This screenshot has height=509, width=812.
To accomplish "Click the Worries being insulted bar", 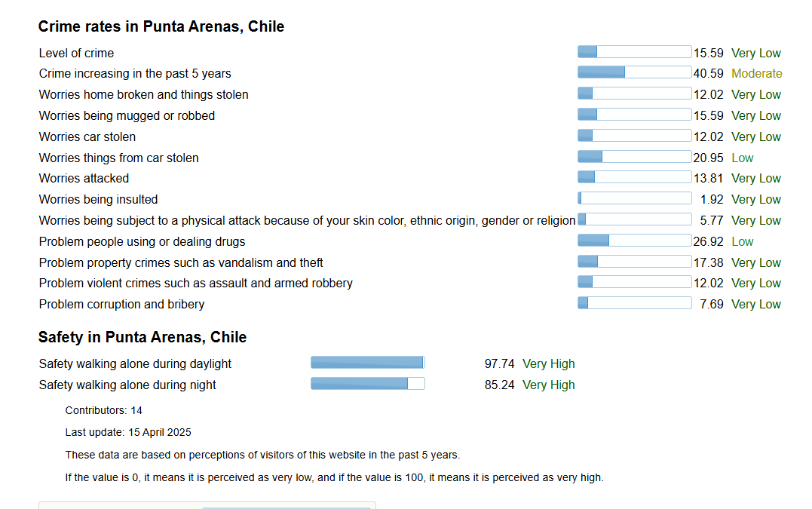I will coord(634,198).
